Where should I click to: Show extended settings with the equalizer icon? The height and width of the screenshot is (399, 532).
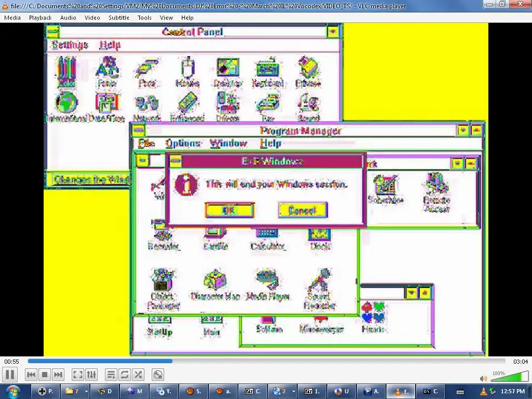pyautogui.click(x=91, y=375)
